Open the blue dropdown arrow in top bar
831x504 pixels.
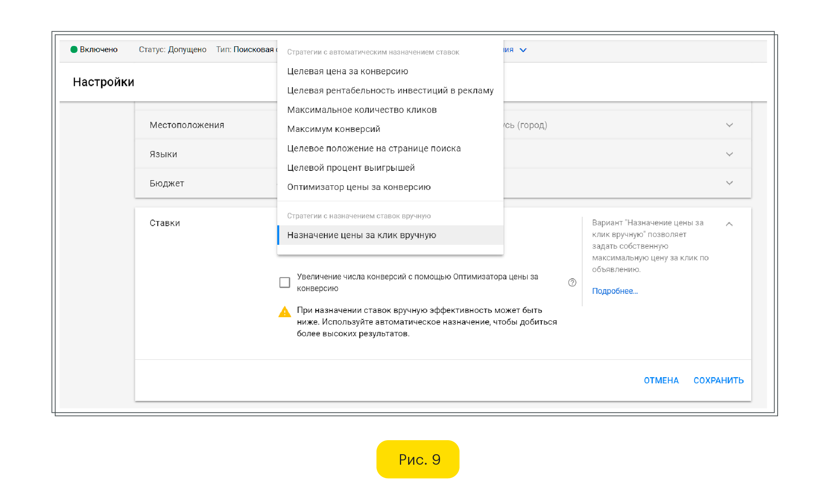(523, 50)
